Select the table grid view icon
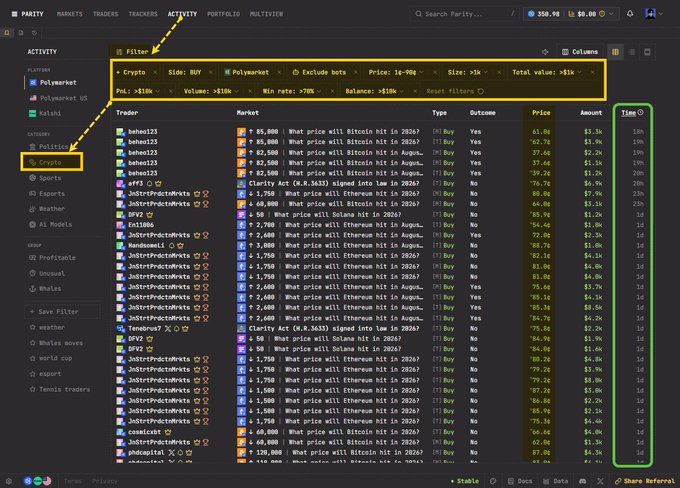The image size is (680, 488). [615, 52]
